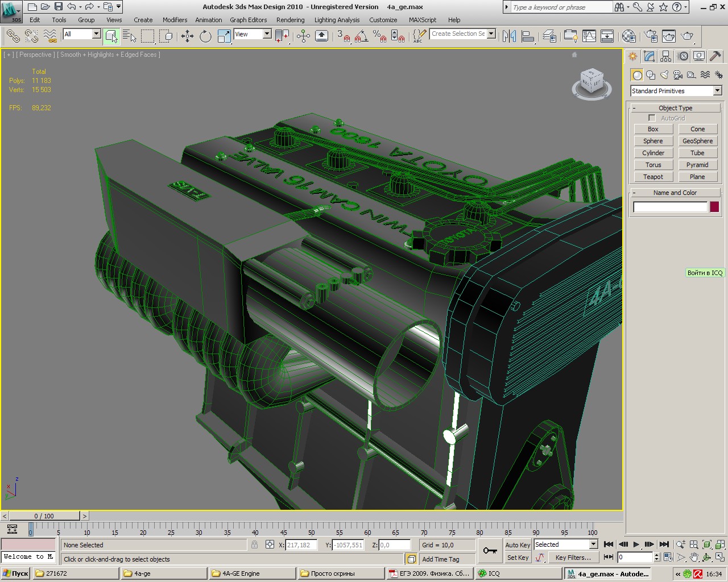
Task: Toggle the Selection Lock padlock
Action: [x=255, y=544]
